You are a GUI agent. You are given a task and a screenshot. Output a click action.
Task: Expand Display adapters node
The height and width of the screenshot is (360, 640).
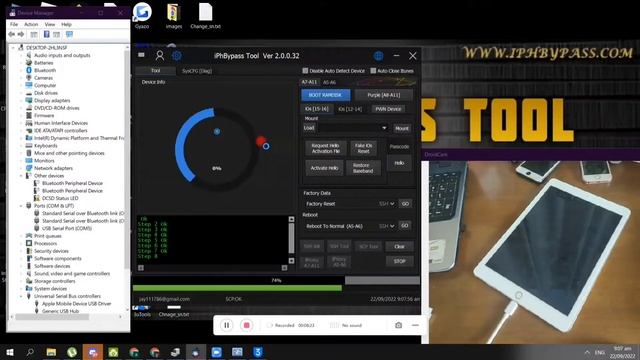[x=21, y=100]
